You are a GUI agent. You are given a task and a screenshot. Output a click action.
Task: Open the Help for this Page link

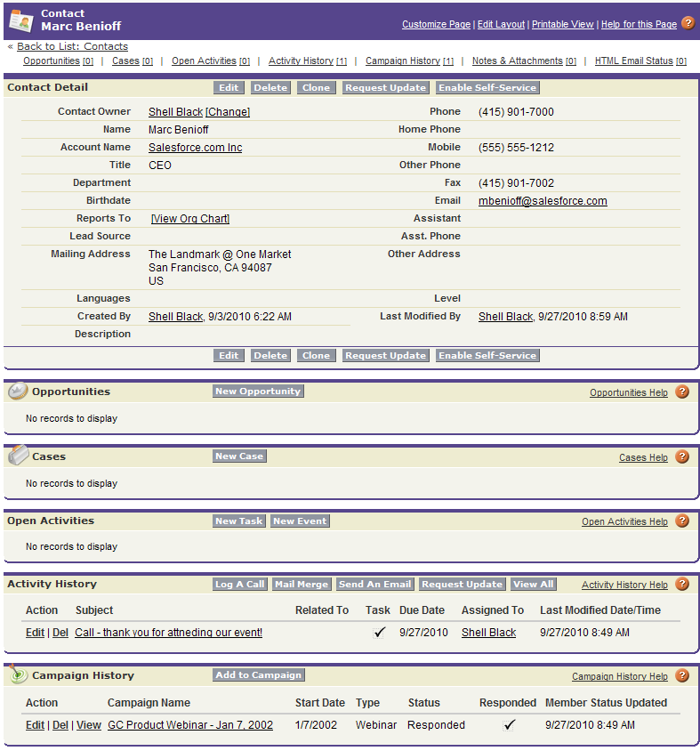click(x=639, y=24)
